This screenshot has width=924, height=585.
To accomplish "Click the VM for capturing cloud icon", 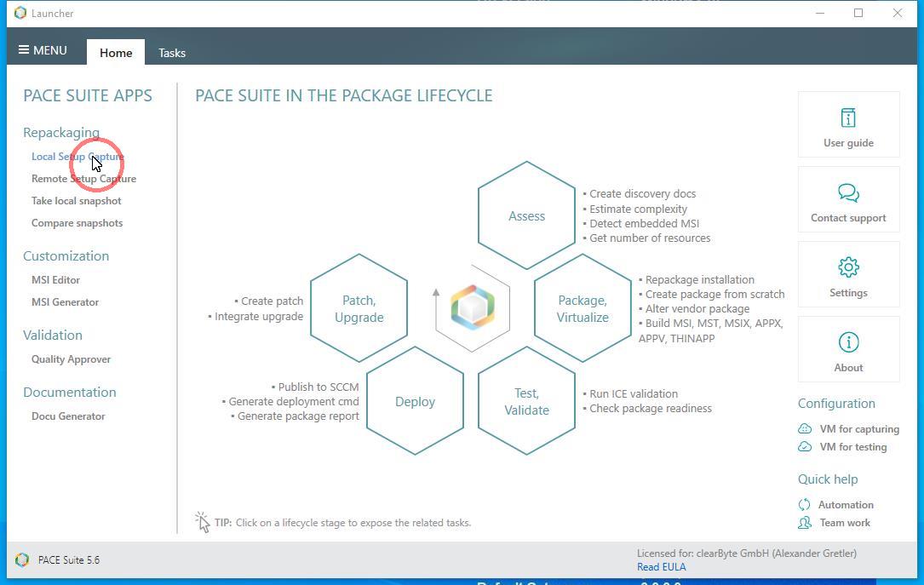I will pos(805,429).
